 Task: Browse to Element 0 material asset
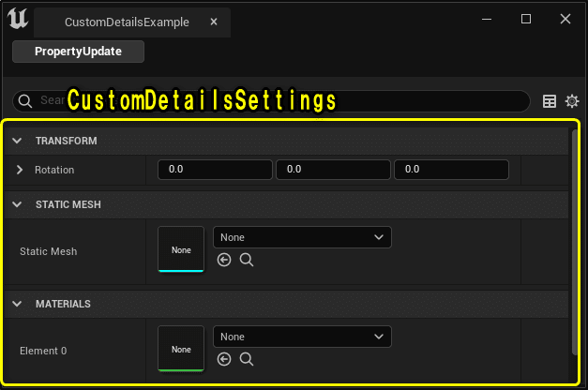pyautogui.click(x=247, y=359)
